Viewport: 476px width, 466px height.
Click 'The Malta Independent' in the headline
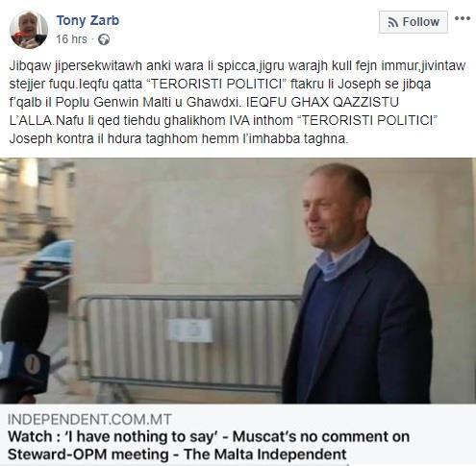pos(265,454)
